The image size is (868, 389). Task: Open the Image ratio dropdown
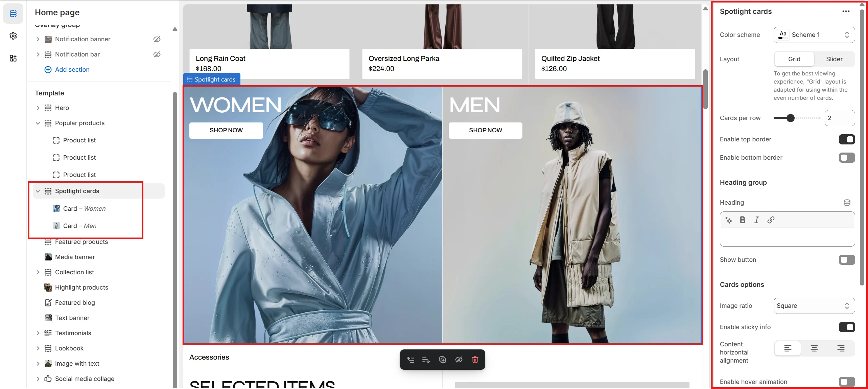coord(814,306)
